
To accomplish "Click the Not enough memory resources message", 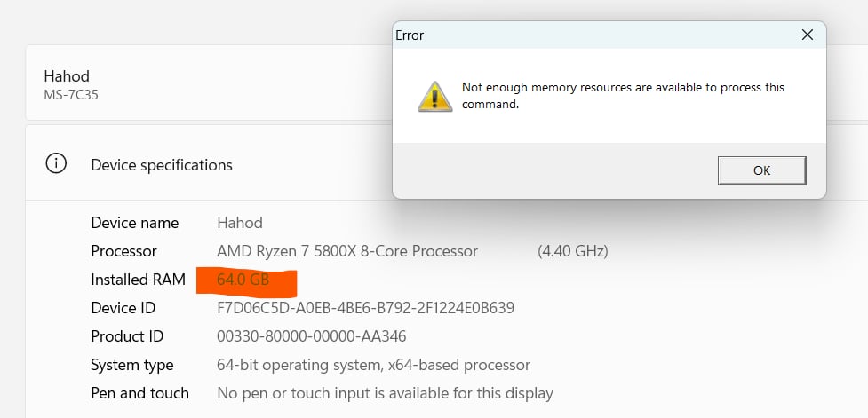I will pyautogui.click(x=623, y=96).
